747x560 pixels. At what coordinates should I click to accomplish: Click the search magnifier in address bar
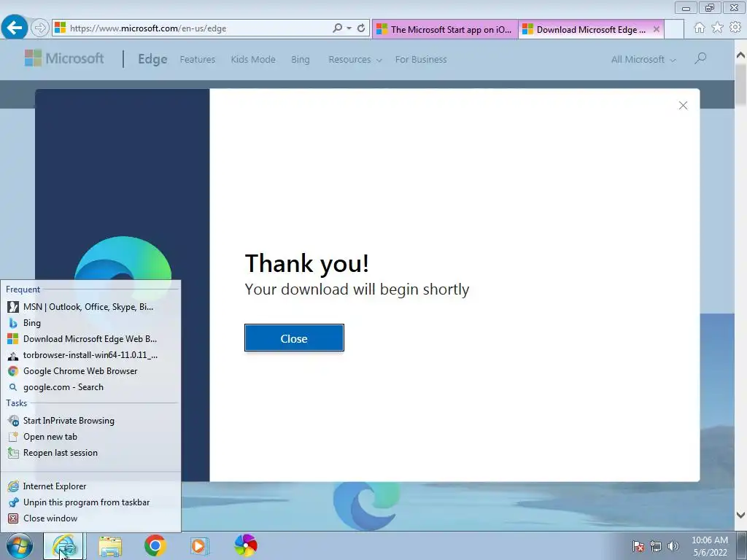point(337,28)
